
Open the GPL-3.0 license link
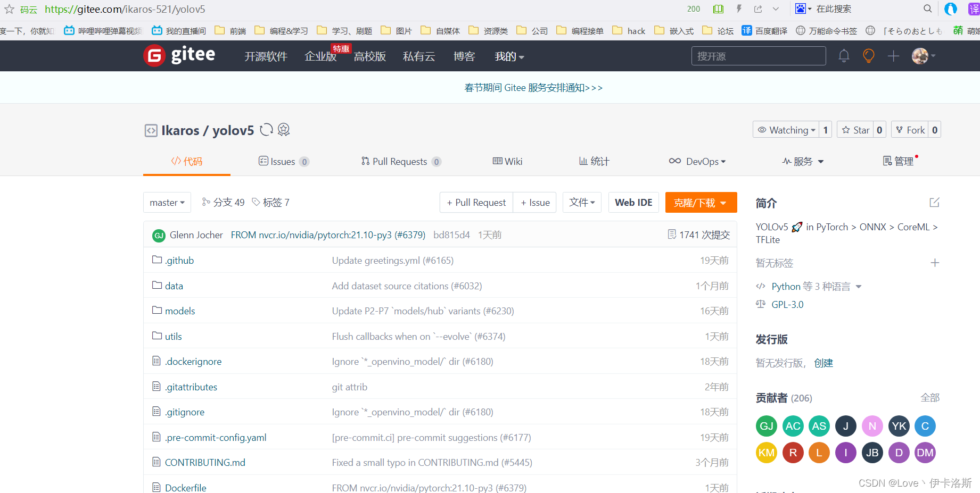tap(787, 305)
